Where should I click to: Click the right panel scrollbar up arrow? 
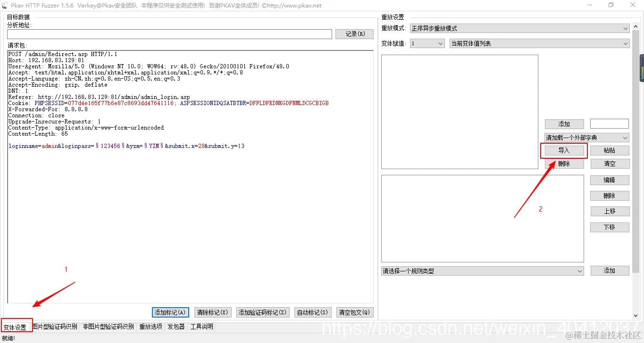pyautogui.click(x=636, y=27)
